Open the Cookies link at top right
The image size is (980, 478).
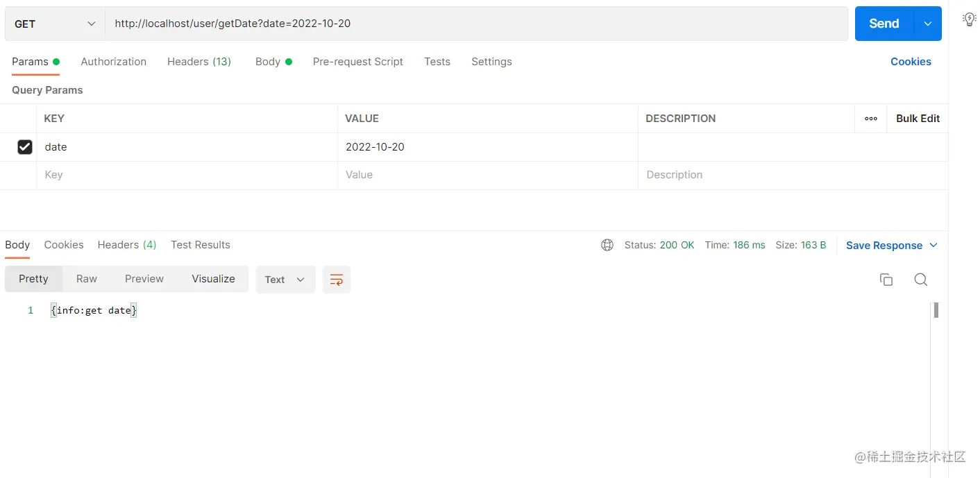(911, 62)
